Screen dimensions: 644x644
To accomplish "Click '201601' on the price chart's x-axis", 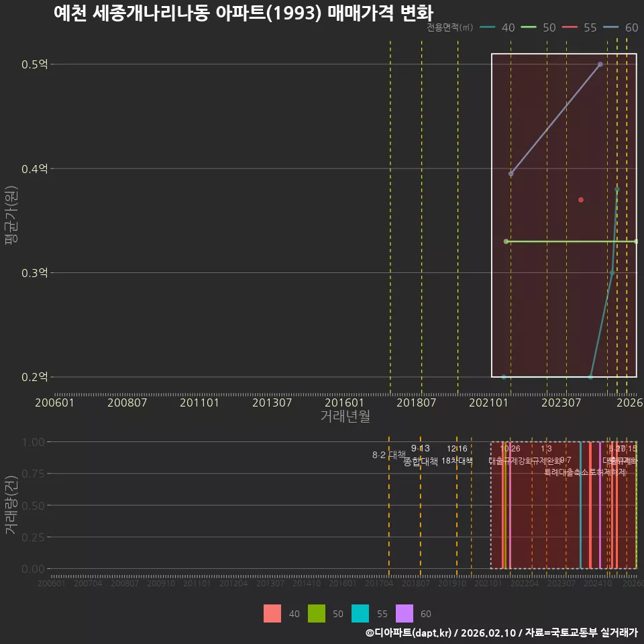I will point(344,402).
